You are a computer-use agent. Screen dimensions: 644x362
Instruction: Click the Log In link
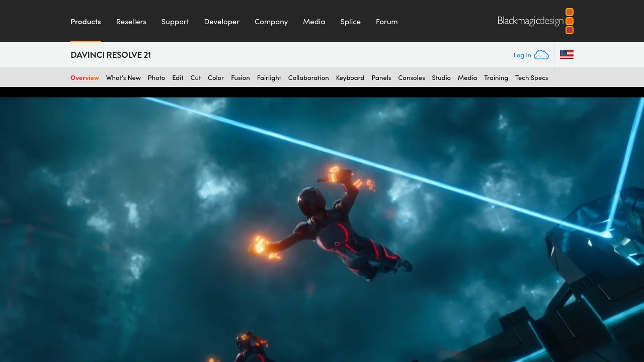522,55
